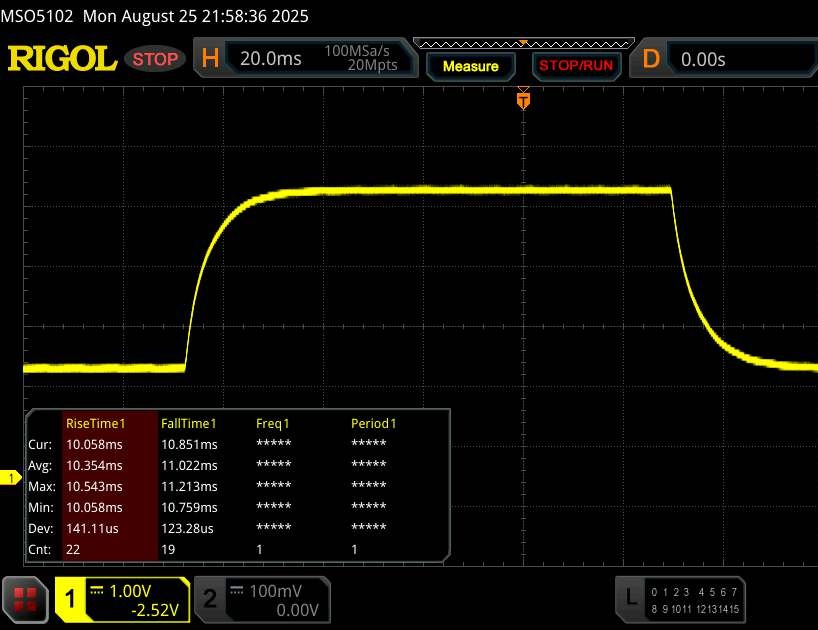Screen dimensions: 818x630
Task: Select the orange trigger position T marker
Action: tap(522, 99)
